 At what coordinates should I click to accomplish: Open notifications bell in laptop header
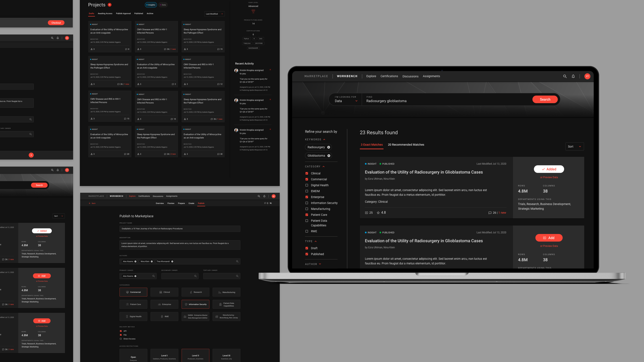pyautogui.click(x=573, y=76)
